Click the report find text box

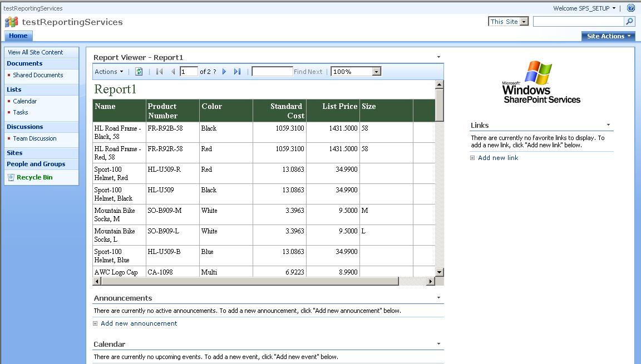(x=272, y=72)
